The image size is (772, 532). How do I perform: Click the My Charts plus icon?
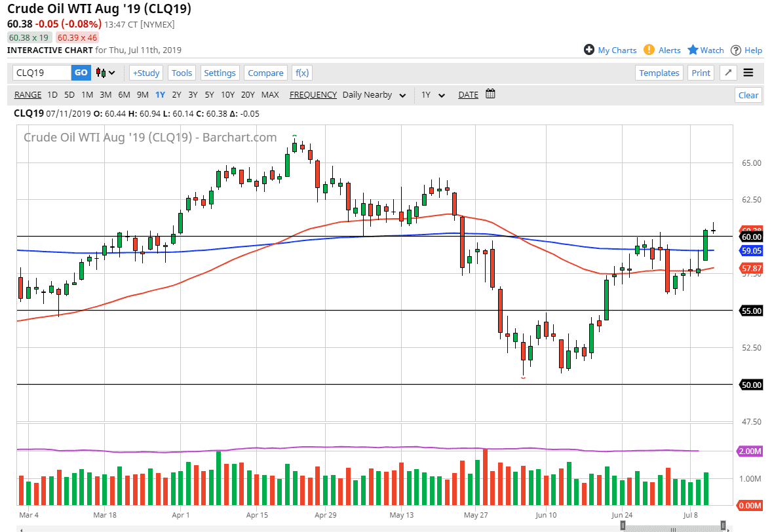click(x=590, y=50)
